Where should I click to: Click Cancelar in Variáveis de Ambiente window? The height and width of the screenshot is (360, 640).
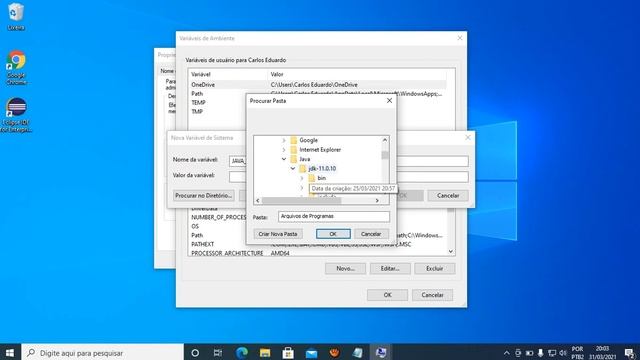[432, 295]
